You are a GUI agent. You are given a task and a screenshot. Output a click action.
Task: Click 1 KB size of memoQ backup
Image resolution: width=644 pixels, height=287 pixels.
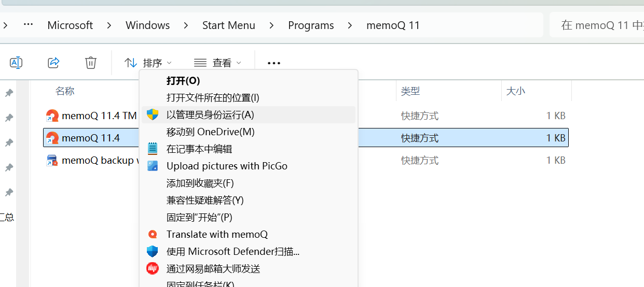(x=556, y=161)
